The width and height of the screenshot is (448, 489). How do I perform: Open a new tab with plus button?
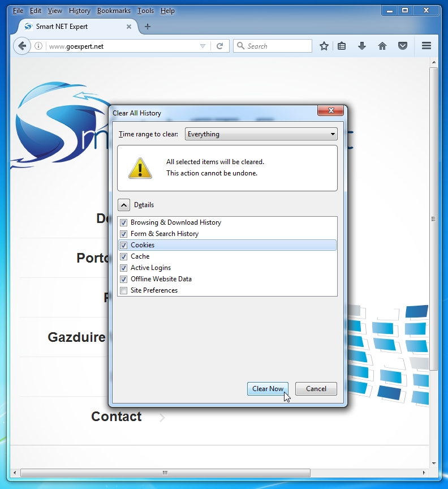(x=148, y=27)
